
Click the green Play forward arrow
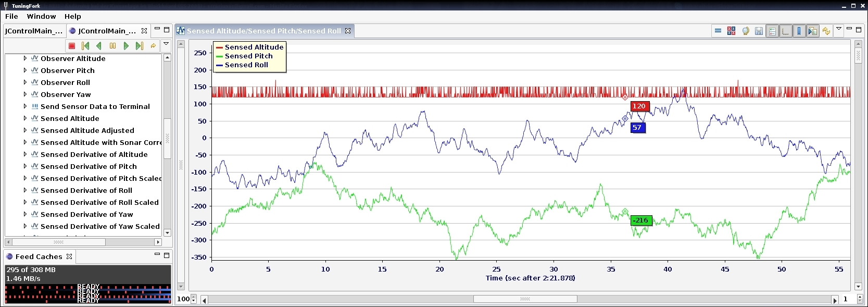click(126, 46)
